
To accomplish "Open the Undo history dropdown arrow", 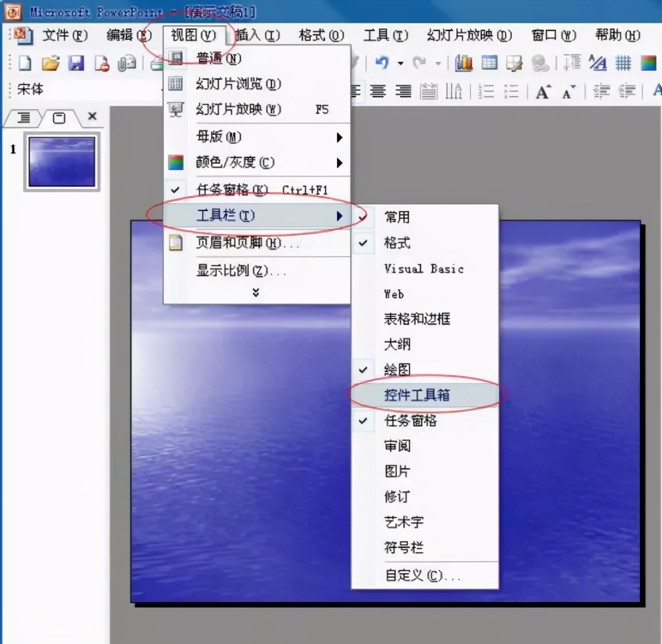I will (400, 63).
